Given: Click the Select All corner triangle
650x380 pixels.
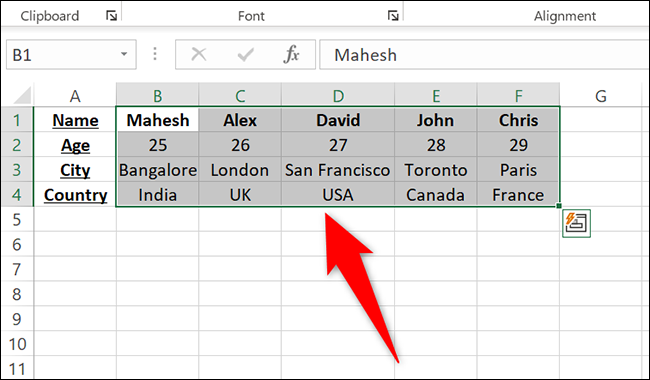Looking at the screenshot, I should pyautogui.click(x=22, y=95).
